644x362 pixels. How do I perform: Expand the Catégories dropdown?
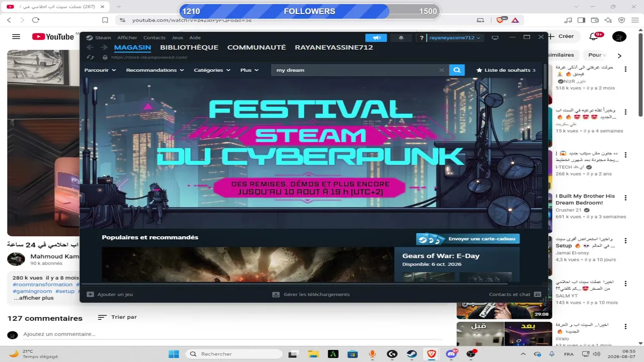click(212, 70)
